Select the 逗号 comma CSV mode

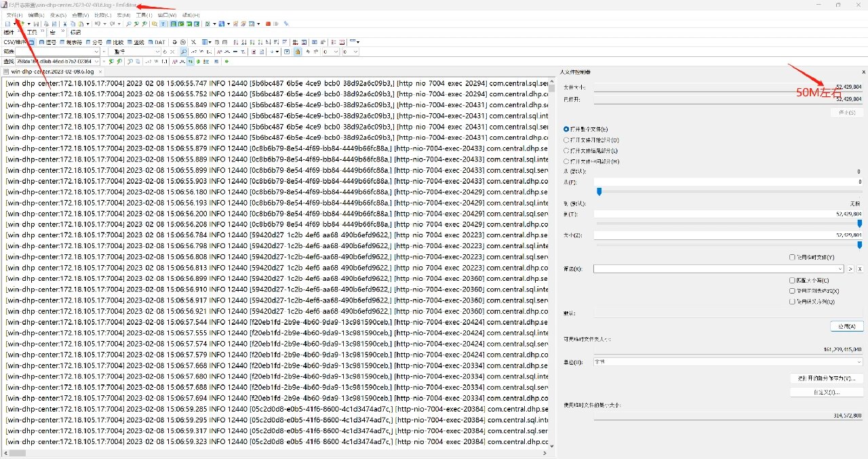48,43
